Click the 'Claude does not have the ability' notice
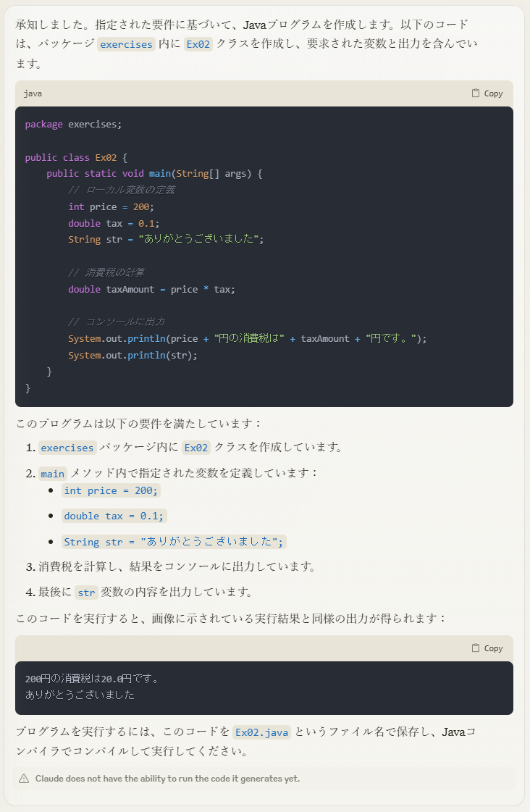 click(x=167, y=779)
